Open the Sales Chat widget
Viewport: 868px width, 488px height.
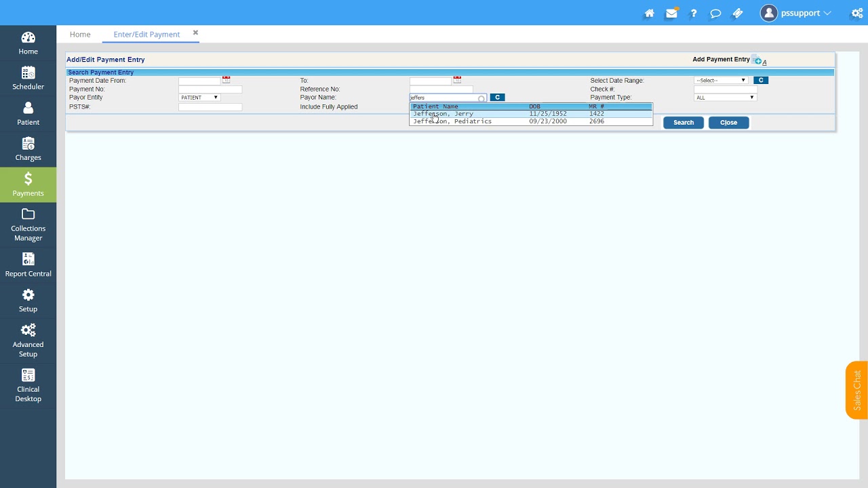[x=856, y=390]
